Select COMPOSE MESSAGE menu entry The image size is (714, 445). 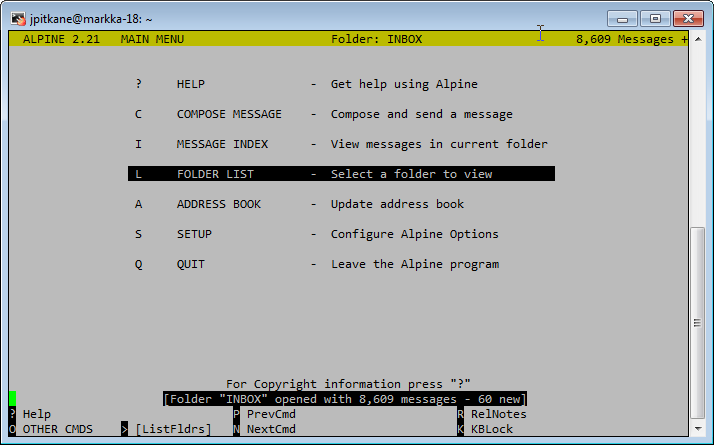324,114
